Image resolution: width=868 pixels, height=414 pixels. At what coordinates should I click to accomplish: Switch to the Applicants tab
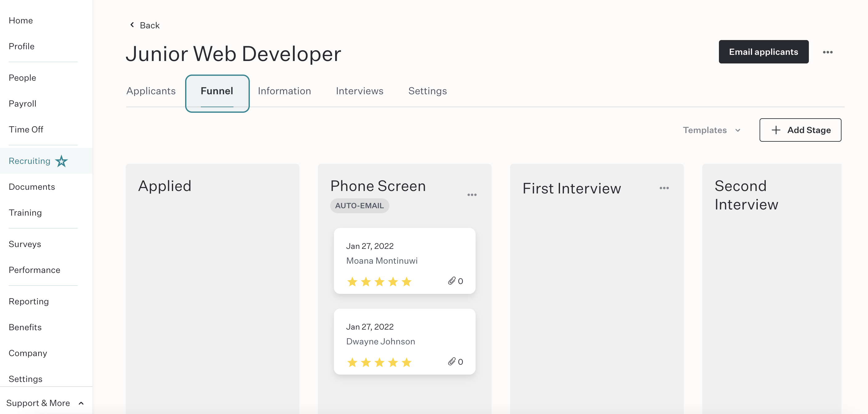coord(151,91)
